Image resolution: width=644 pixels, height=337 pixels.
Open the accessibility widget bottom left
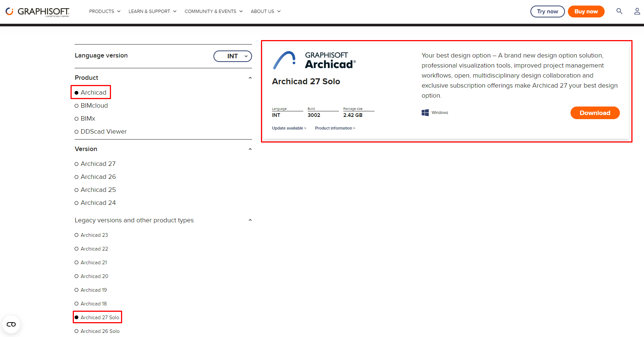(11, 324)
